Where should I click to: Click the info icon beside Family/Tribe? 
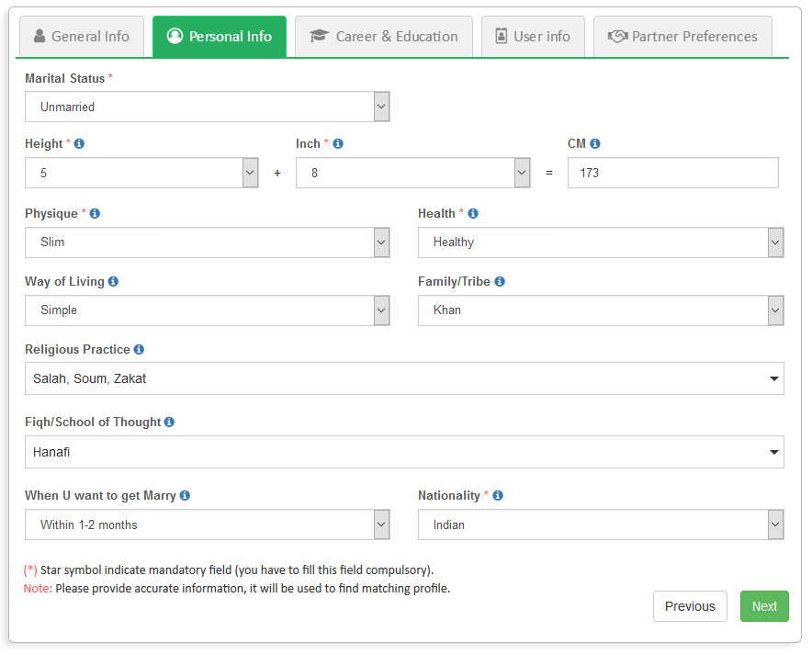pos(500,282)
